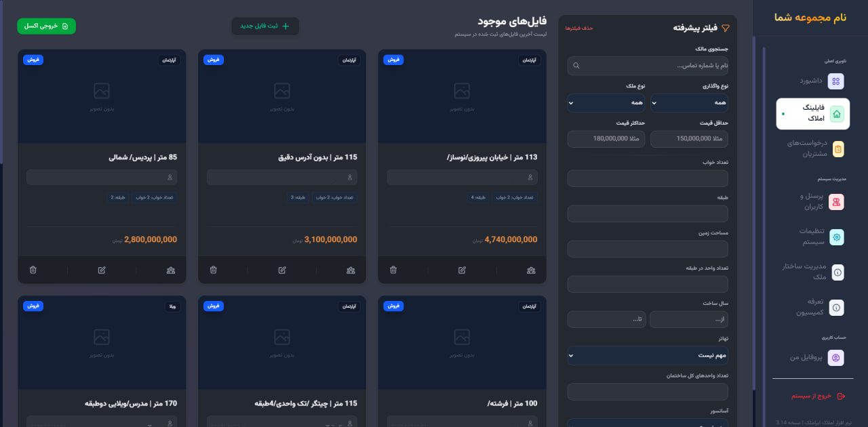
Task: Open تعرفه کمیسیون info icon
Action: (x=837, y=308)
